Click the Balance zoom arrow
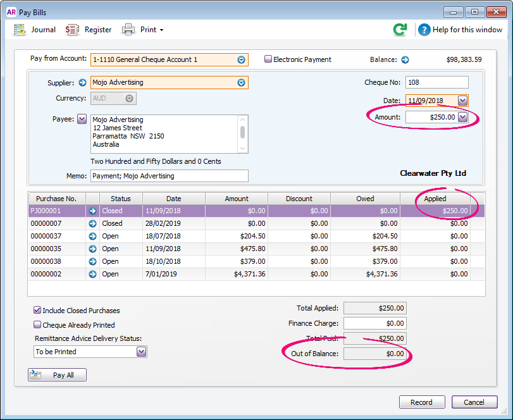 point(404,59)
